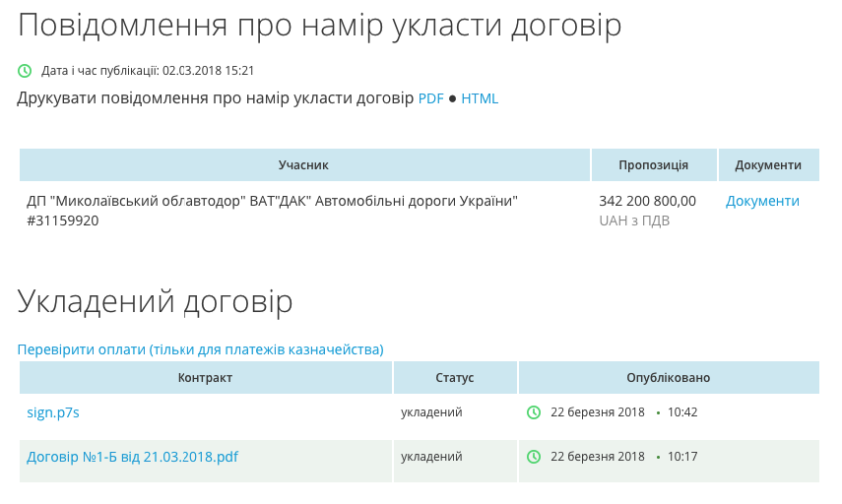
Task: Open the HTML print version link
Action: [480, 98]
